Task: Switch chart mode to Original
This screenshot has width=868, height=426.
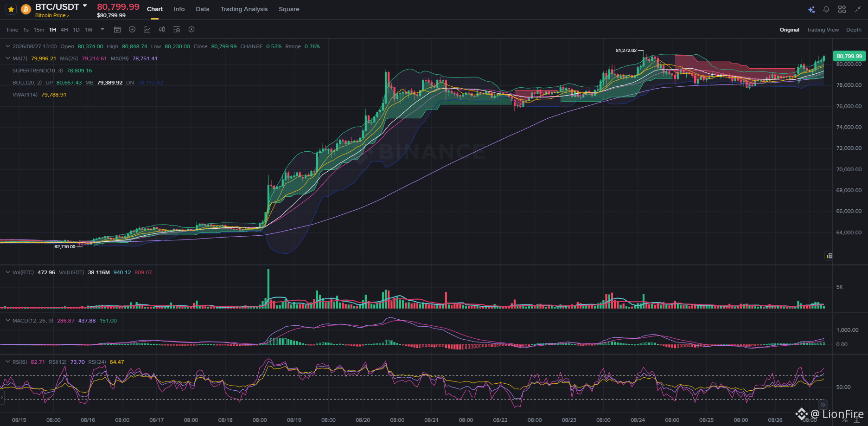Action: [x=789, y=30]
